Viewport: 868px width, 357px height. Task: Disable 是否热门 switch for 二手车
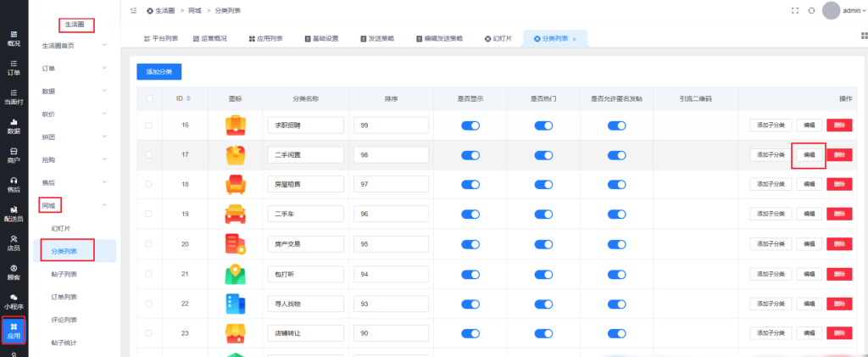coord(543,215)
